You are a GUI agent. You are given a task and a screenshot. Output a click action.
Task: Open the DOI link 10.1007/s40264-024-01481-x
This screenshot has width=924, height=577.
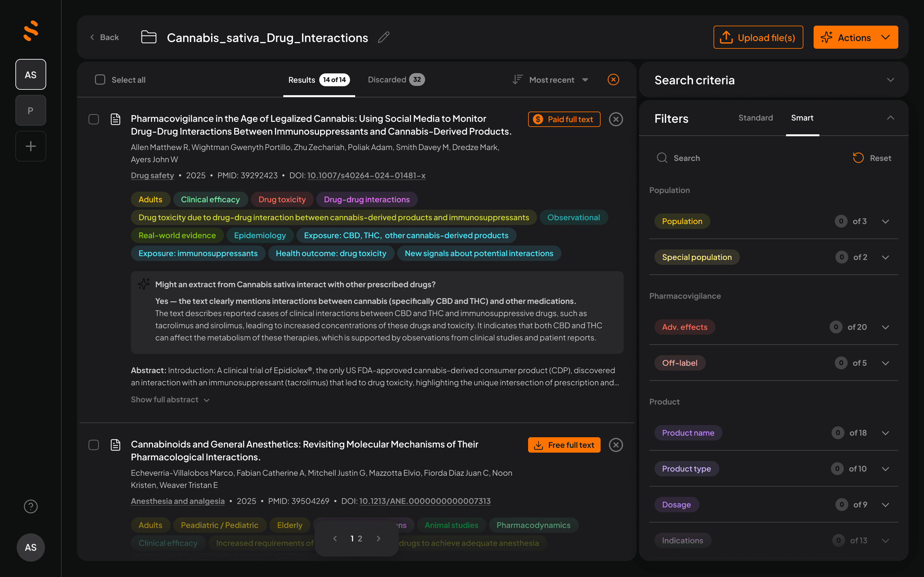(366, 176)
